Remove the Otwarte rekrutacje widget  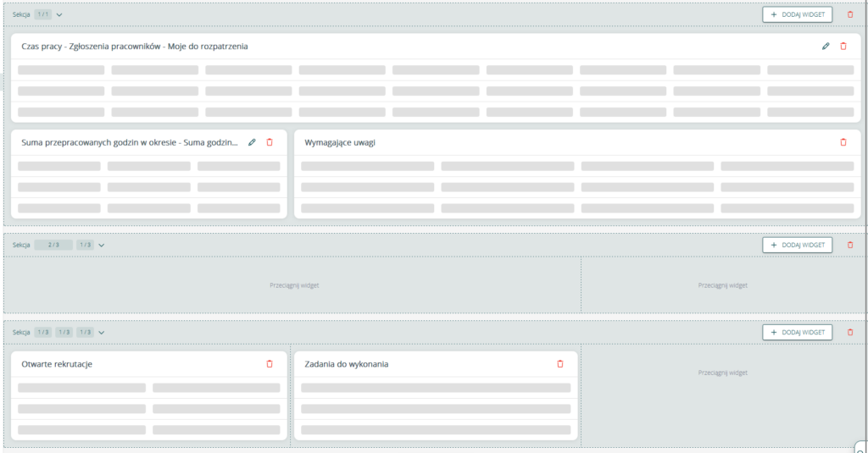click(270, 364)
